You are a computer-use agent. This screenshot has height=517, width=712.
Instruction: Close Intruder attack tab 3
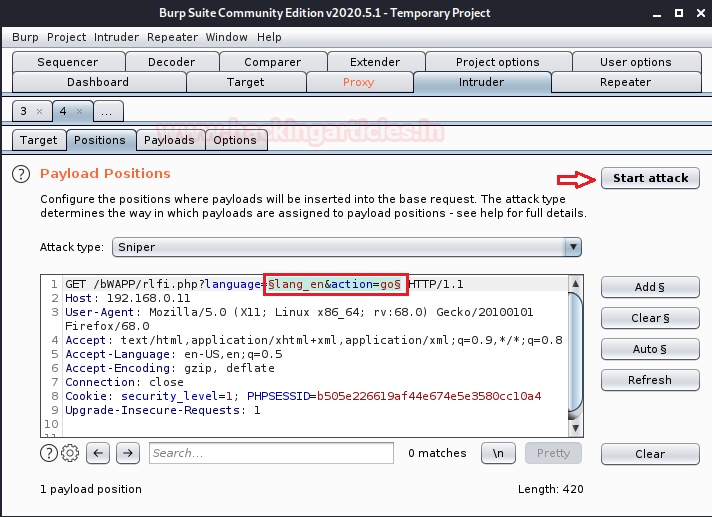point(40,112)
